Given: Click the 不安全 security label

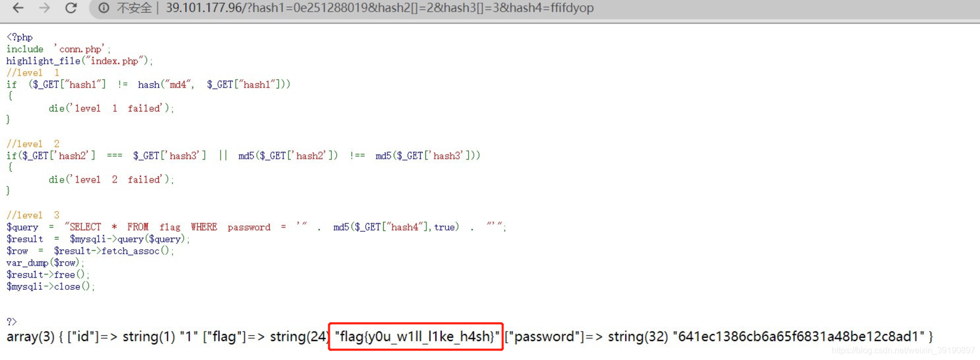Looking at the screenshot, I should [134, 8].
